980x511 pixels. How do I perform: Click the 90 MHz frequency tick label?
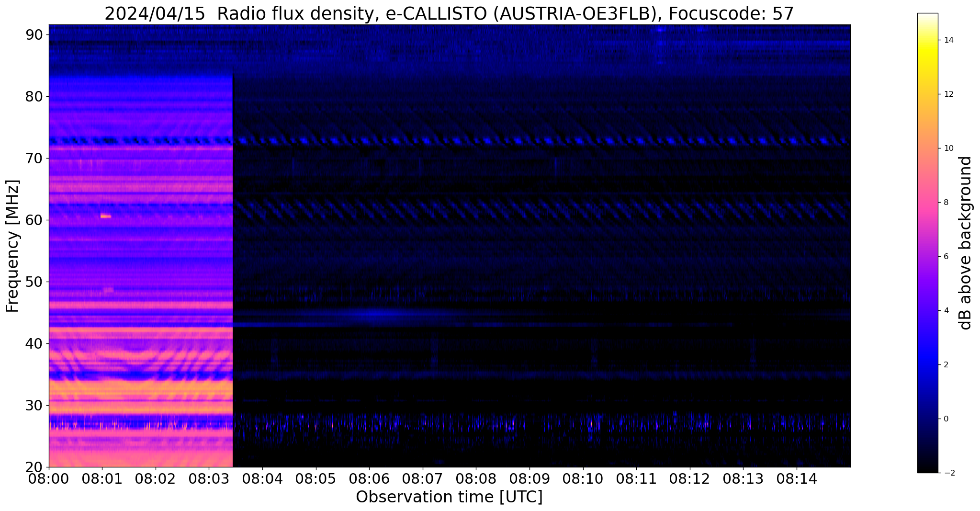(x=34, y=35)
